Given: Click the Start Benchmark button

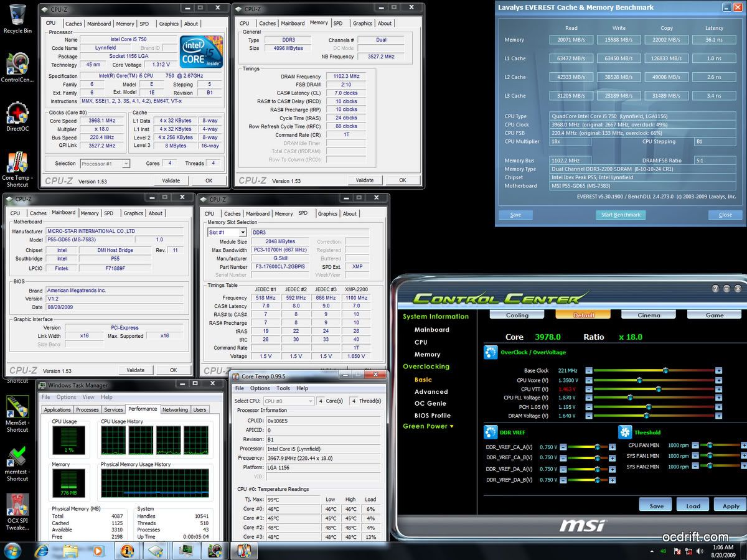Looking at the screenshot, I should (620, 215).
